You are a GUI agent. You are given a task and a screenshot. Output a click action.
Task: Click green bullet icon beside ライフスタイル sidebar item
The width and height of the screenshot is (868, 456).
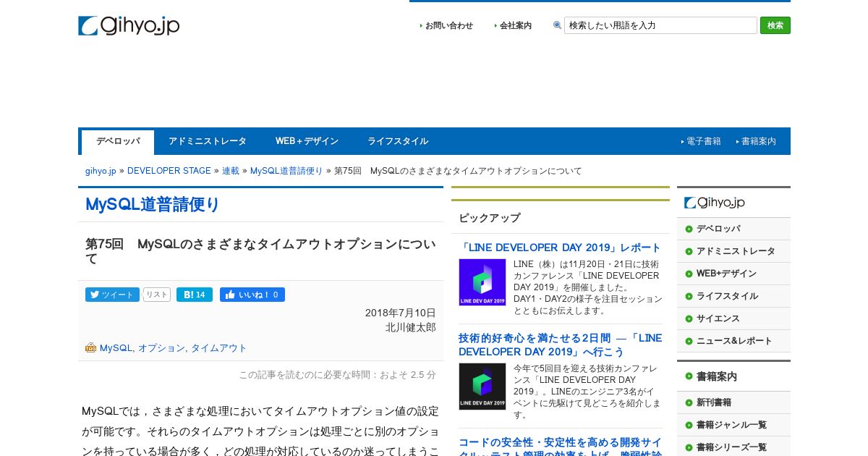click(x=689, y=296)
